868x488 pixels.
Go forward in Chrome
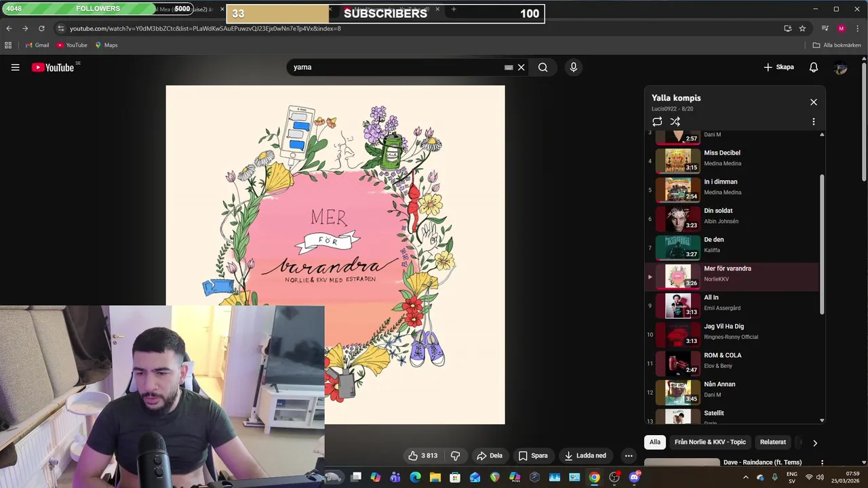[25, 28]
